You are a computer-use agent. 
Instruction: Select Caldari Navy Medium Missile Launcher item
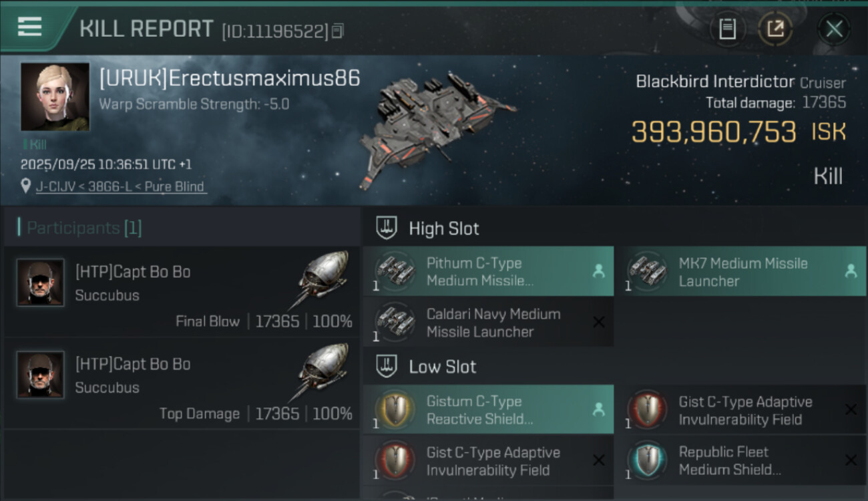(488, 323)
